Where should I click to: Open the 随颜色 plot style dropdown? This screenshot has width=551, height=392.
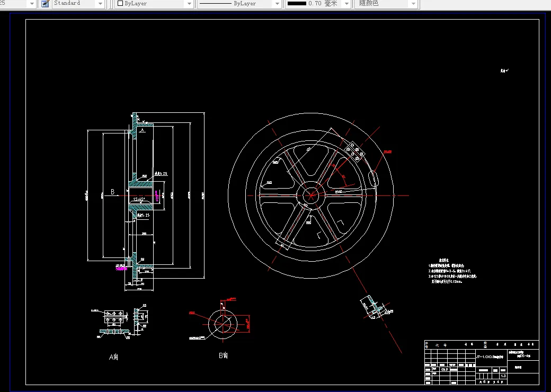[x=386, y=4]
